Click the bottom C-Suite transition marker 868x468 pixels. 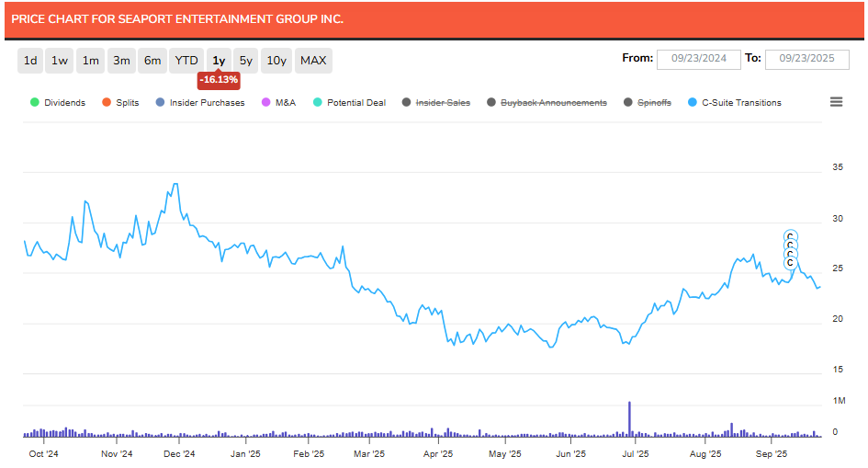[x=791, y=263]
